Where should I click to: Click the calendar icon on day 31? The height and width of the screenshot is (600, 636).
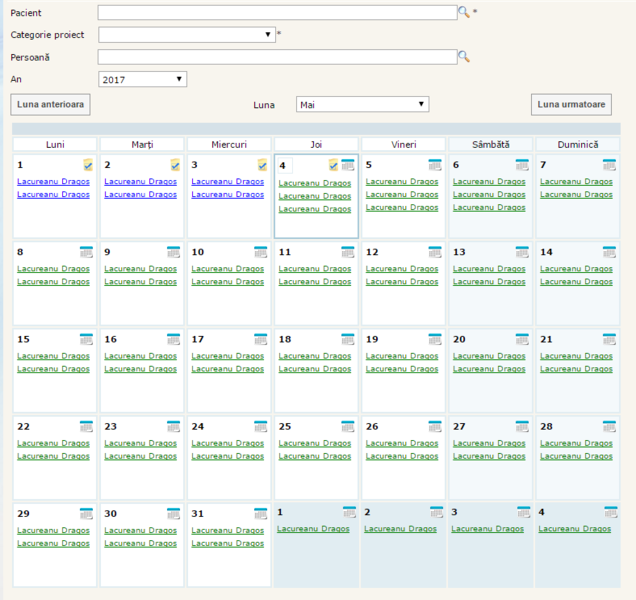(x=260, y=514)
